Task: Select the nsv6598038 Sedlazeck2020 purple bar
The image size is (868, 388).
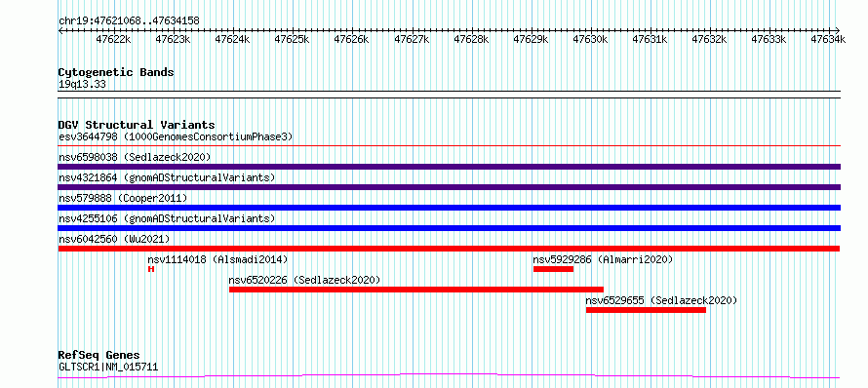Action: pyautogui.click(x=449, y=167)
